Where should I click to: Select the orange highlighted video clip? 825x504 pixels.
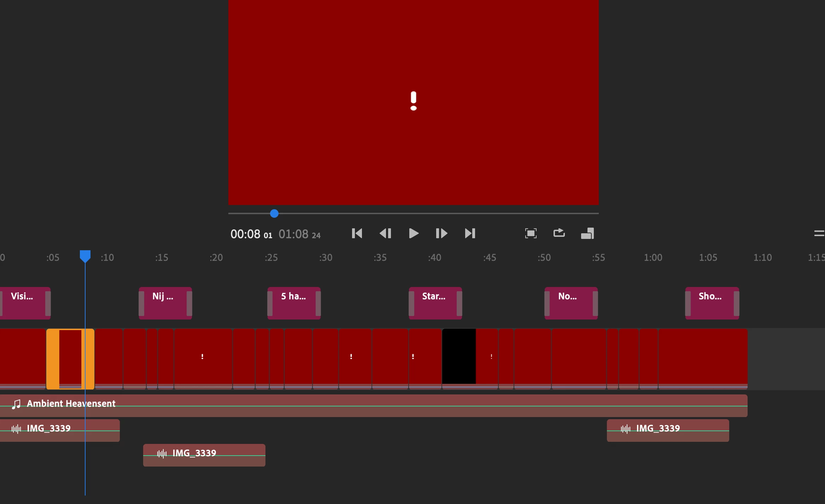[70, 359]
